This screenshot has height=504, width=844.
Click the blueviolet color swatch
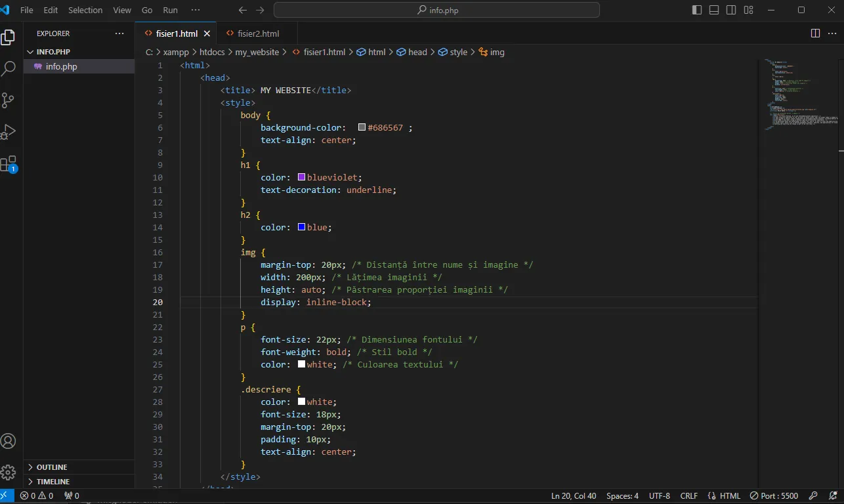click(x=302, y=177)
